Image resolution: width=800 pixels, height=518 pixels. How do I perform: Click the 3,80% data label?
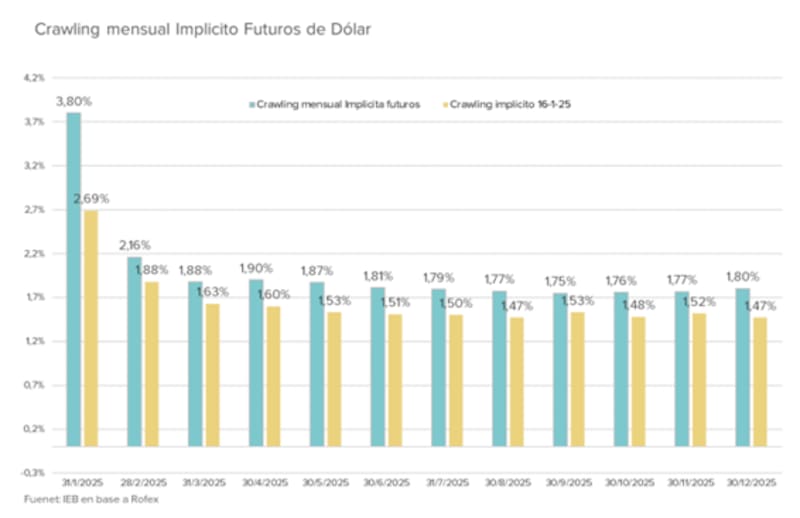tap(73, 100)
